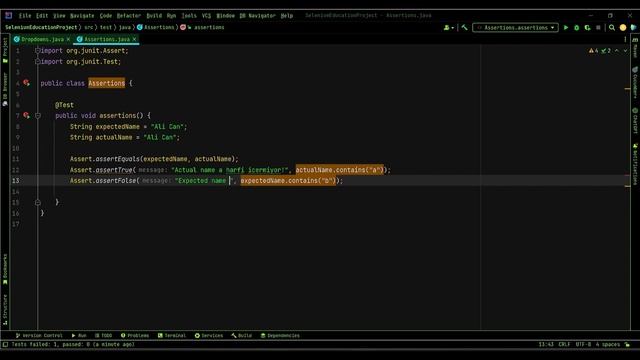Open tab list three-dots icon above editor
This screenshot has width=640, height=360.
(x=625, y=39)
